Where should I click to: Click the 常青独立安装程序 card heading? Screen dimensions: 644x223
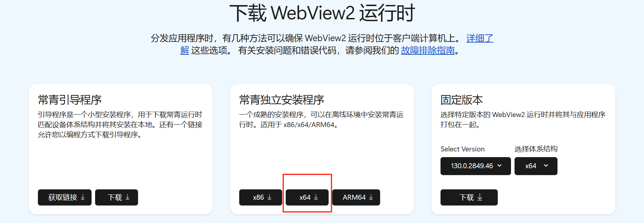[x=281, y=100]
